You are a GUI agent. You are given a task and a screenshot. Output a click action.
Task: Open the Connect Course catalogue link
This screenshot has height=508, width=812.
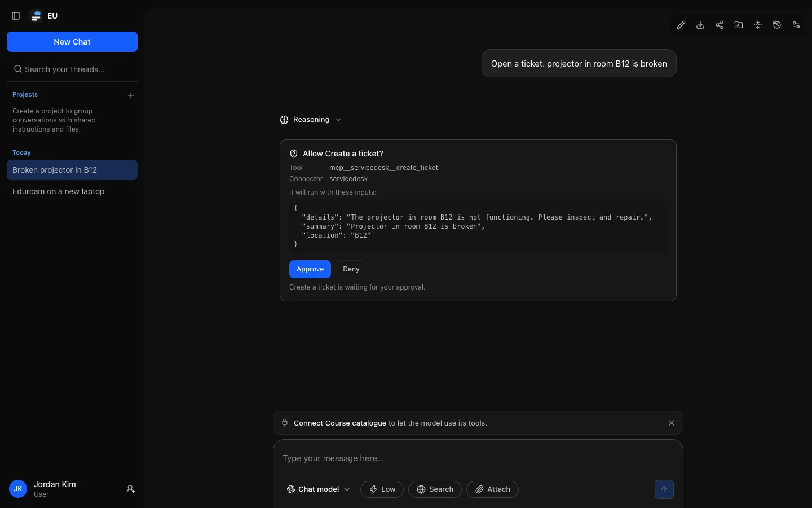340,423
